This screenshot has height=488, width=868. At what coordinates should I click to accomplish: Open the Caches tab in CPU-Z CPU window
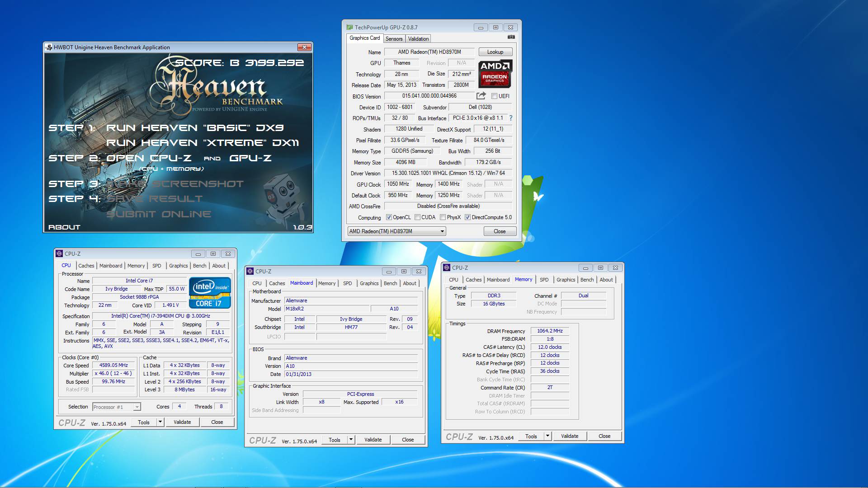click(86, 266)
